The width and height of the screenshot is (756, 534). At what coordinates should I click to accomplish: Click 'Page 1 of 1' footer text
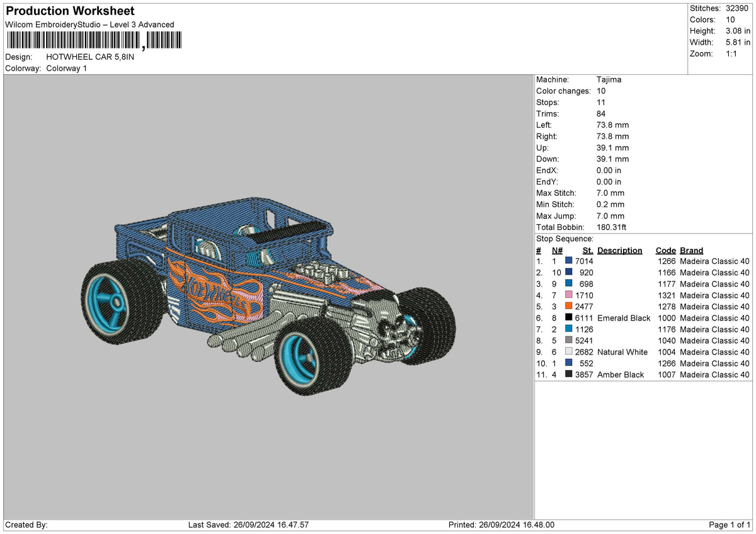730,525
